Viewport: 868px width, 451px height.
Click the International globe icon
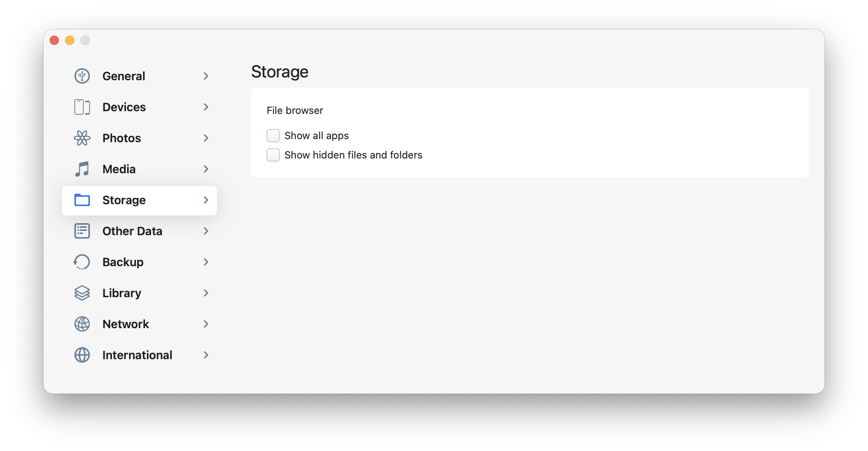click(82, 355)
